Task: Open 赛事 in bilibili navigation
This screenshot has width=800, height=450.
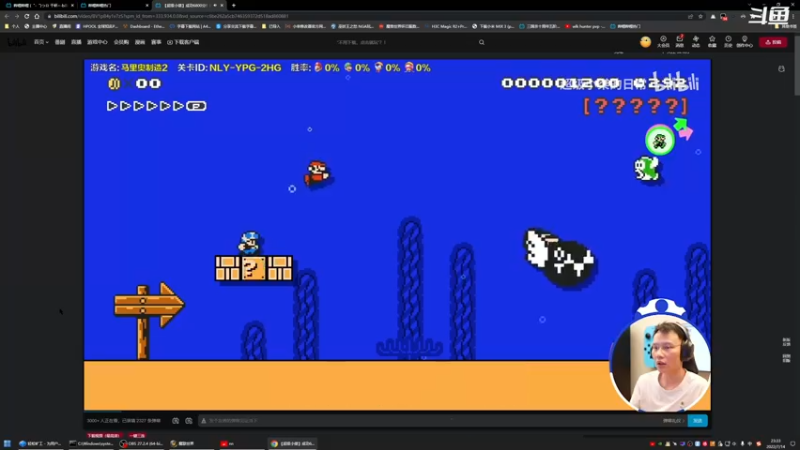Action: pos(156,42)
